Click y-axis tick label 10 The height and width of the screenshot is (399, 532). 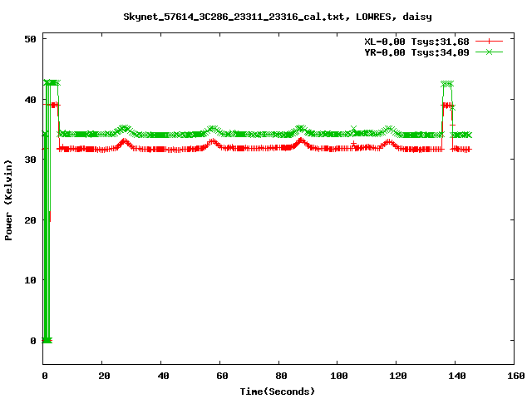[31, 280]
